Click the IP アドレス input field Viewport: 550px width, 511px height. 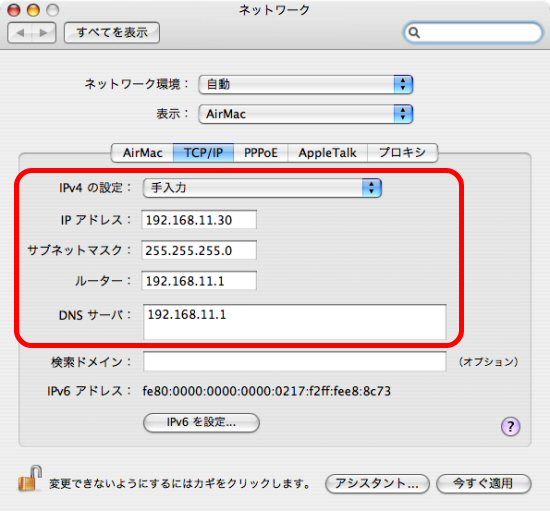pyautogui.click(x=199, y=220)
